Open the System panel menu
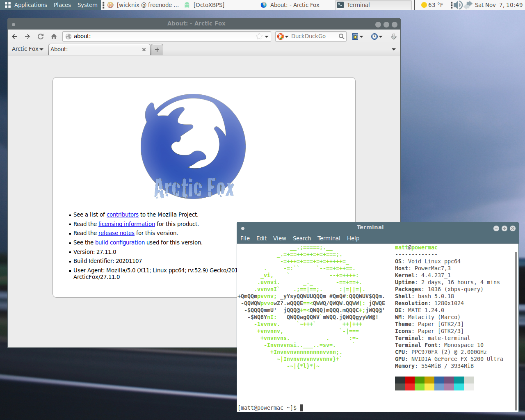Screen dimensions: 525x420 click(87, 5)
